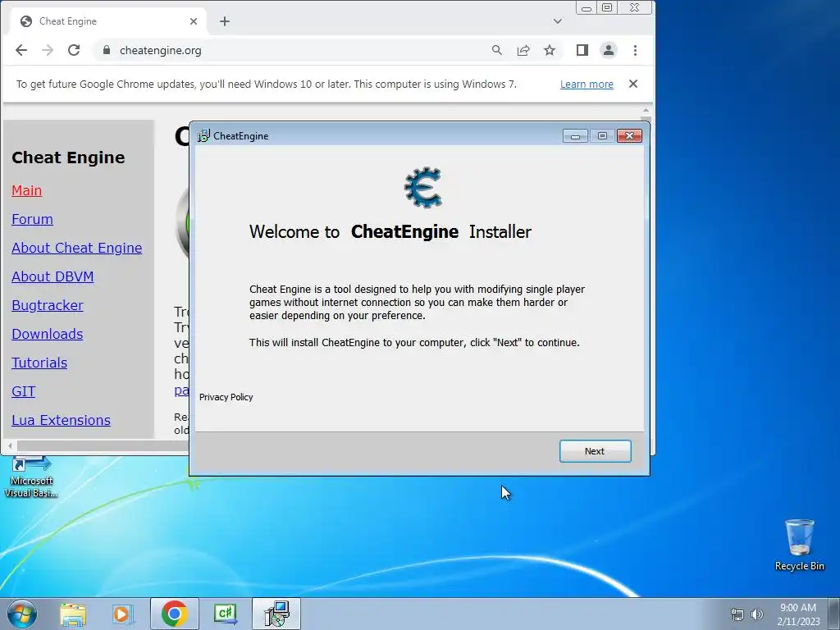Click the network tray icon
Screen dimensions: 840x630
click(x=737, y=614)
